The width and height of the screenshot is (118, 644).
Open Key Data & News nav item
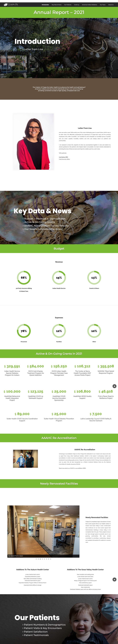click(x=57, y=5)
